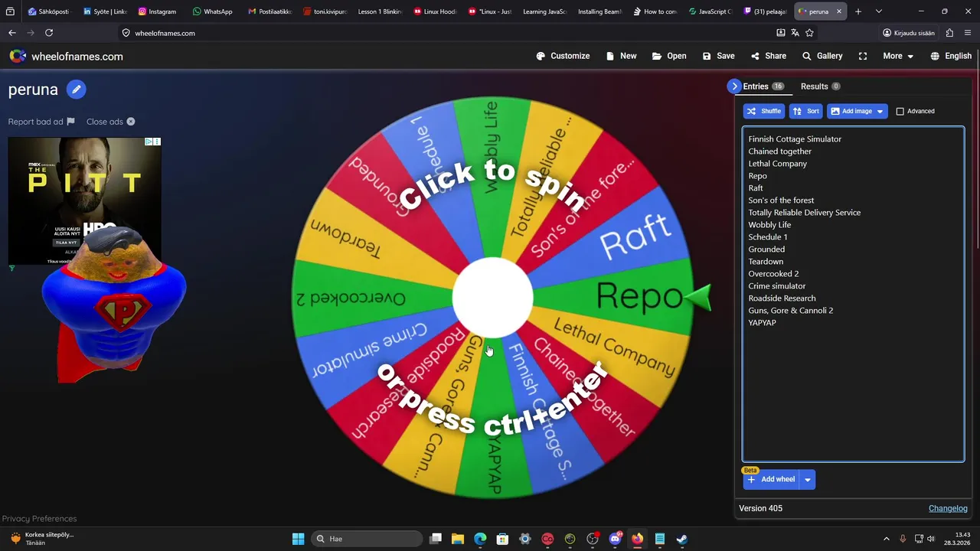Switch to the WhatsApp browser tab
The height and width of the screenshot is (551, 980).
(x=212, y=11)
